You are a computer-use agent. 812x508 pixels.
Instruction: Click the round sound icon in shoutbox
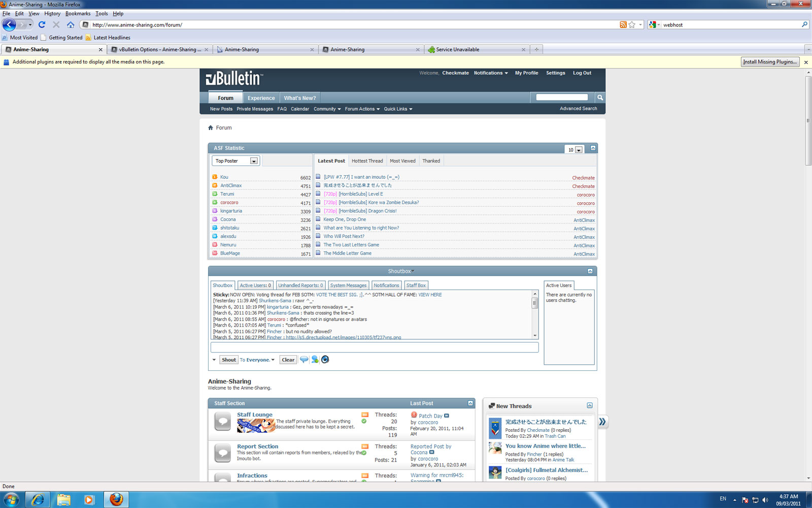[325, 359]
